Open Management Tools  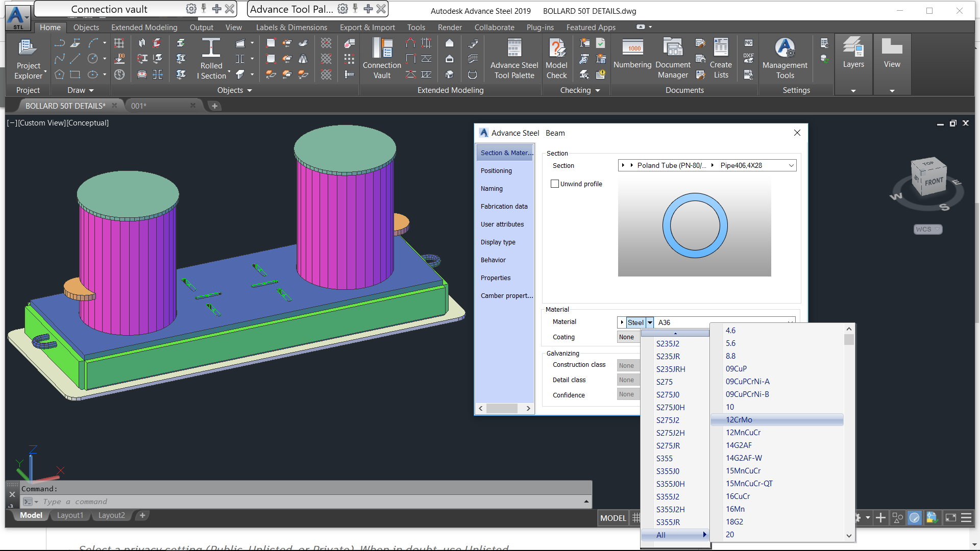(785, 59)
